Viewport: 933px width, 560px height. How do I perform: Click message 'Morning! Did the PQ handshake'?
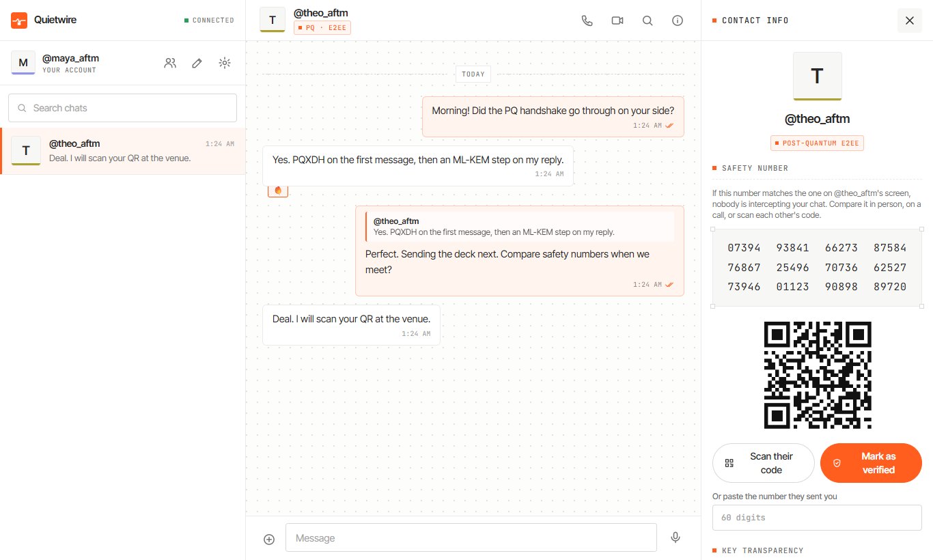(x=553, y=117)
